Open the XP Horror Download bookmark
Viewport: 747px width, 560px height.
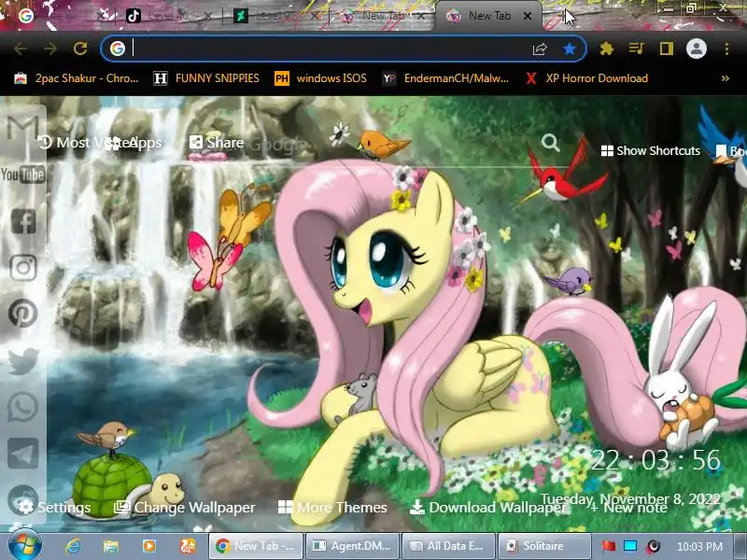[x=586, y=78]
